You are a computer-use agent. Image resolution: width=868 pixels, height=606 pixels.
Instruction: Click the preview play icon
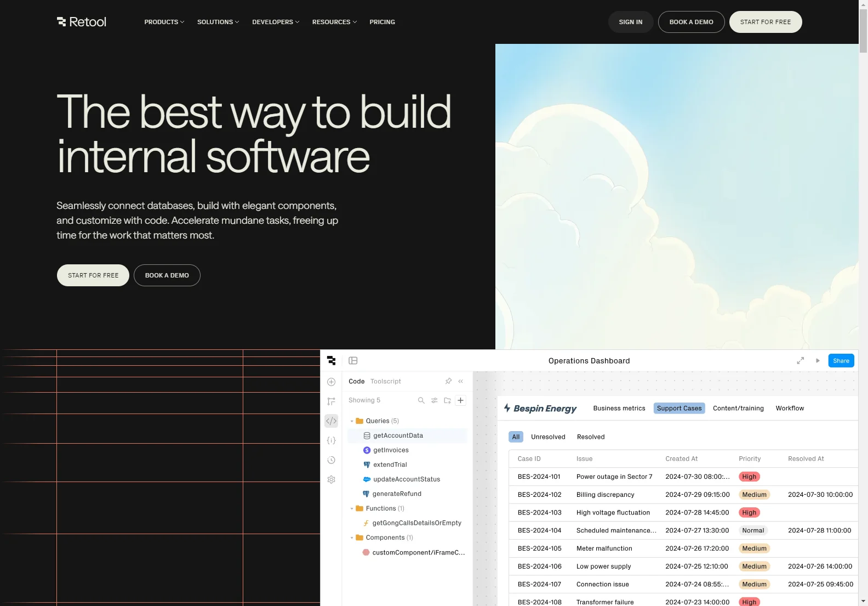tap(818, 360)
